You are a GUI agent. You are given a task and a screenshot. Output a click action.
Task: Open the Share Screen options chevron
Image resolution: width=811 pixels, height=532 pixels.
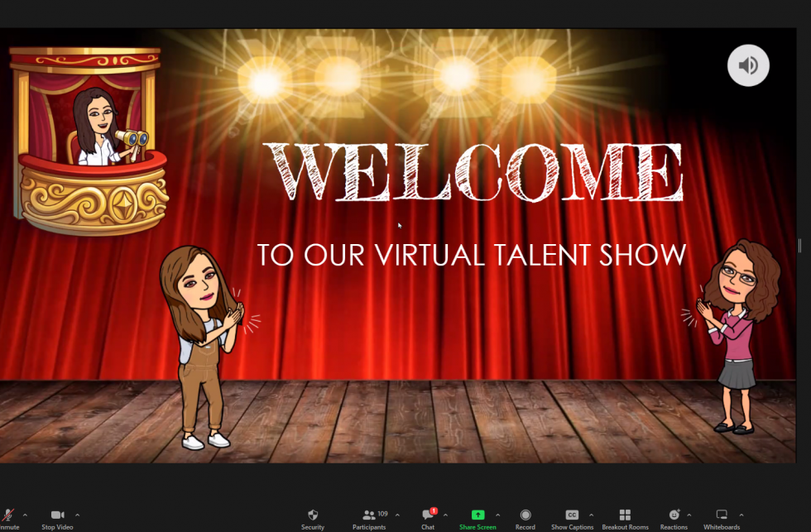click(x=498, y=513)
